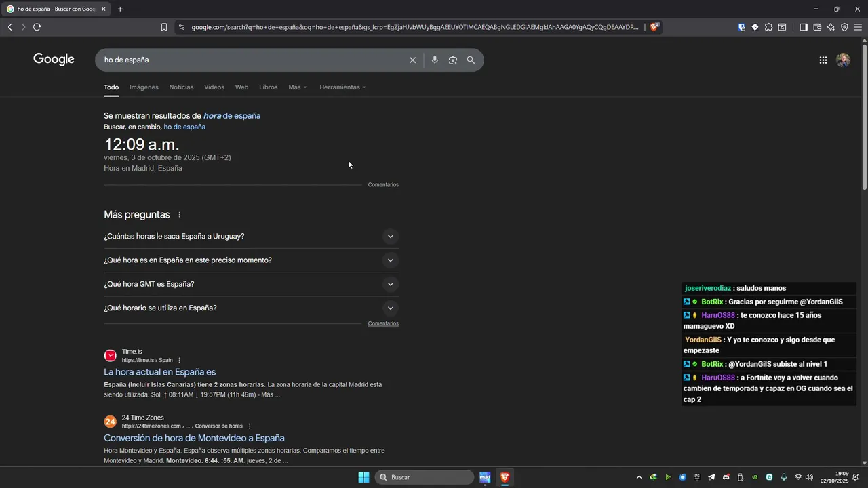Click the magnifier search submit icon
Screen dimensions: 868x488
pos(471,60)
